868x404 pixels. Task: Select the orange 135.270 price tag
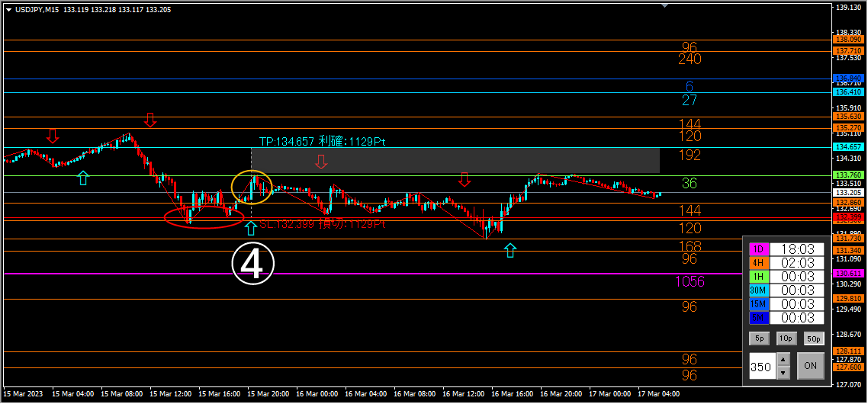tap(848, 128)
